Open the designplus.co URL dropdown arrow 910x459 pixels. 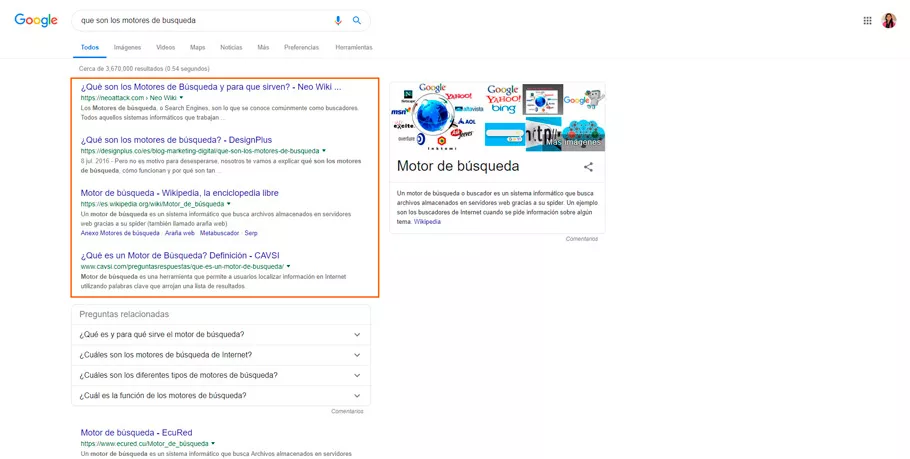coord(324,151)
